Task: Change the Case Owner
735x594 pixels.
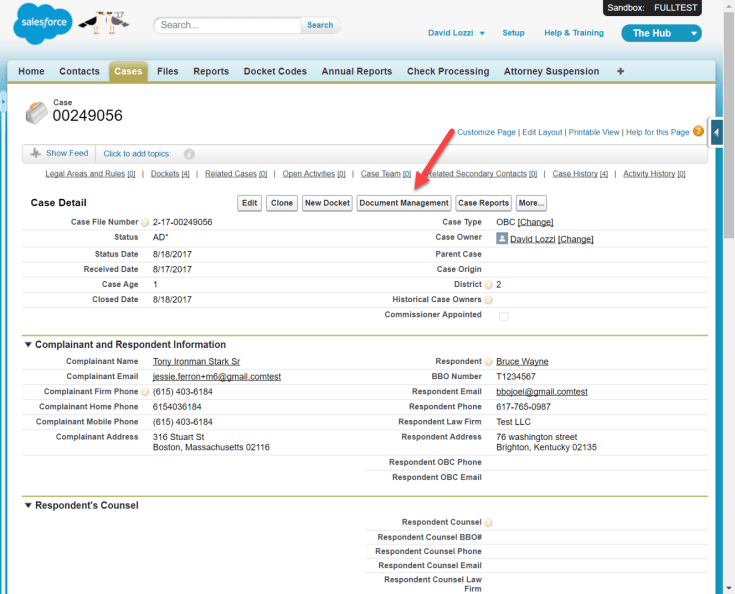Action: pyautogui.click(x=575, y=239)
